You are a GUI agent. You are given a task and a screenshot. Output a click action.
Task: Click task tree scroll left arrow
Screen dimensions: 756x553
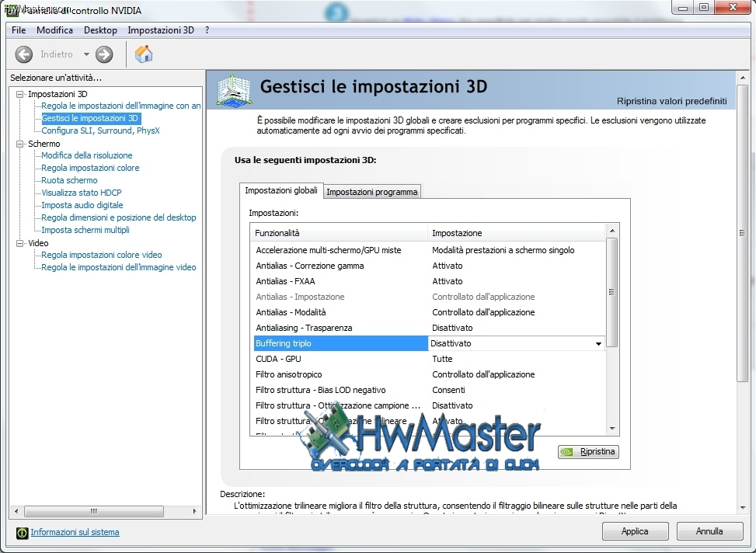pyautogui.click(x=16, y=511)
